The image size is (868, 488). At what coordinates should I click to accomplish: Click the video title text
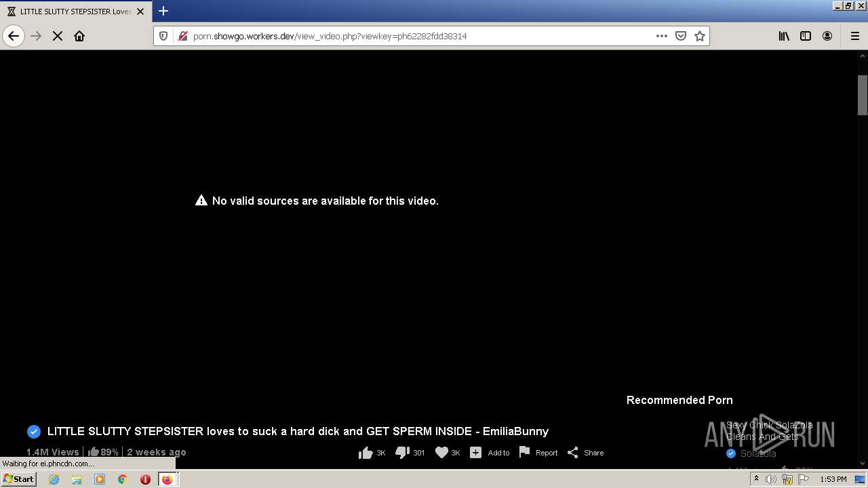pyautogui.click(x=298, y=431)
